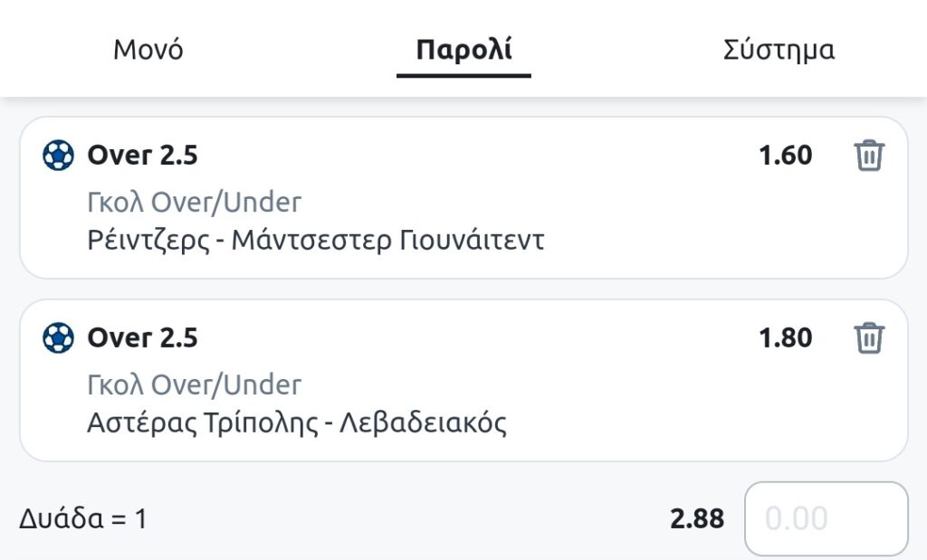Click the Over 2.5 title of the Αστέρας bet
Screen dimensions: 927x560
click(142, 338)
